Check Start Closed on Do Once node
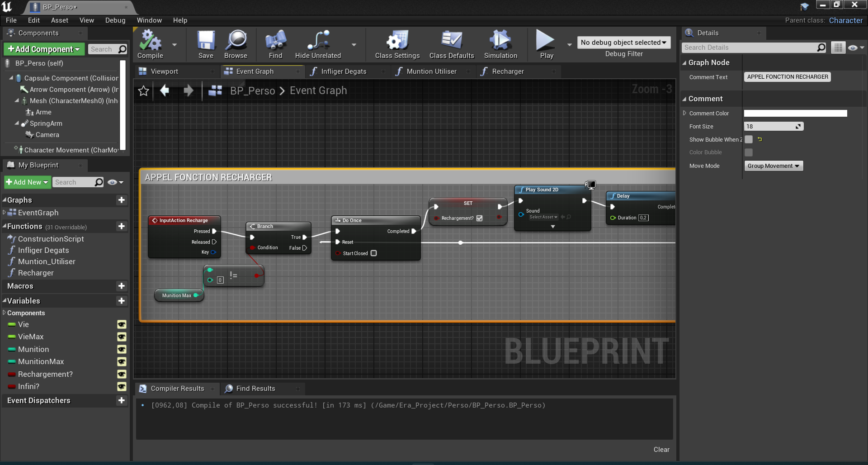This screenshot has height=465, width=868. point(373,253)
